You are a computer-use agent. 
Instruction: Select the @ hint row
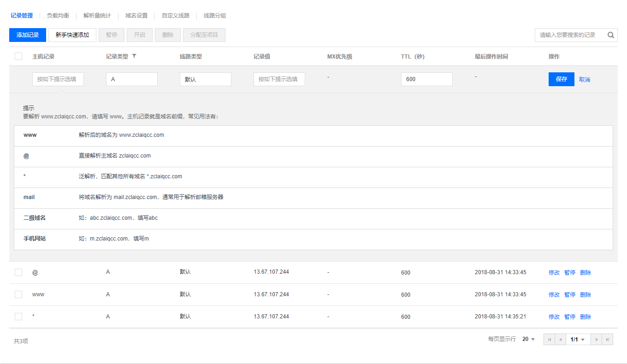tap(313, 157)
